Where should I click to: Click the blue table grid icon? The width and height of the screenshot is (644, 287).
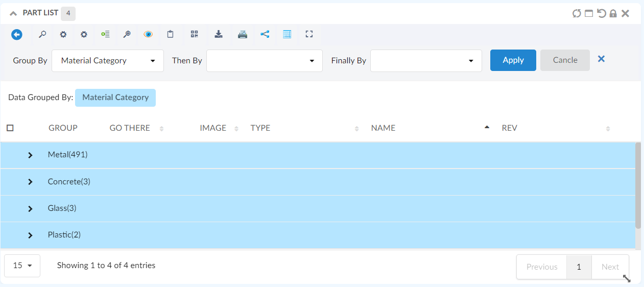click(287, 34)
